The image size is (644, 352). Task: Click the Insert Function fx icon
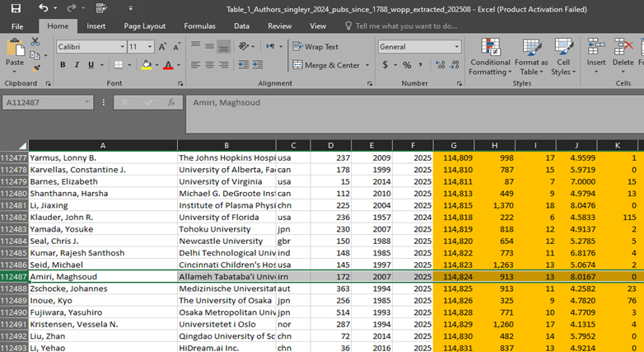coord(170,103)
